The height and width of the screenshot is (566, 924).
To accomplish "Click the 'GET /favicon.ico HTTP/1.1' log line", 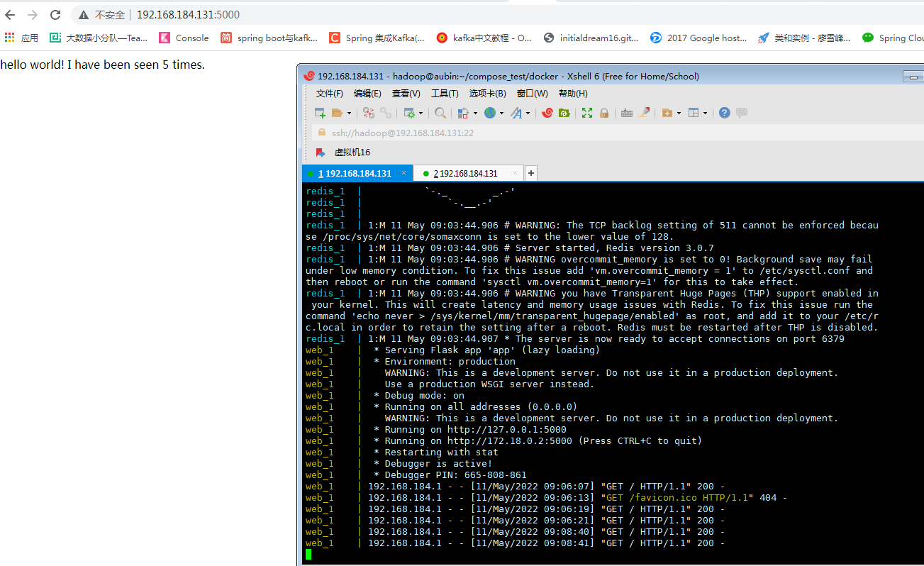I will point(677,498).
